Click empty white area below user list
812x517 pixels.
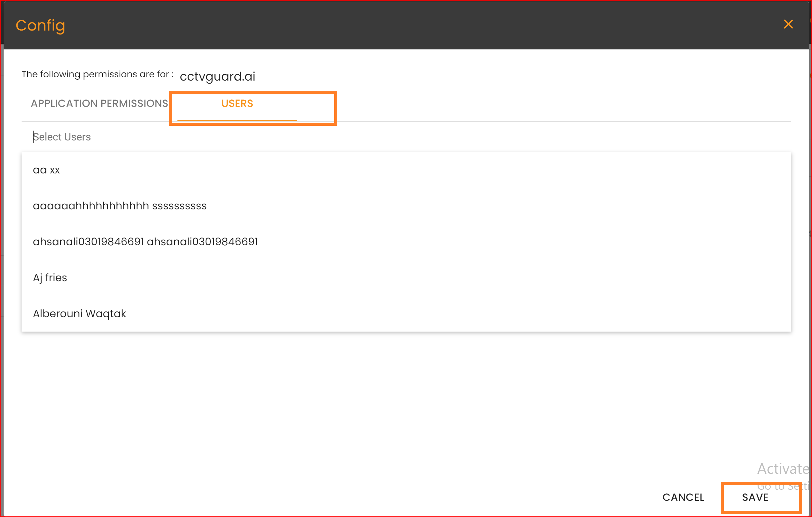click(405, 398)
